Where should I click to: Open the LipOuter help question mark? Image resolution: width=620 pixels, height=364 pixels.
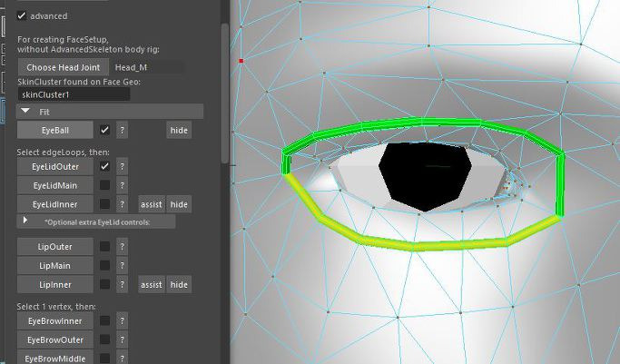(x=123, y=247)
